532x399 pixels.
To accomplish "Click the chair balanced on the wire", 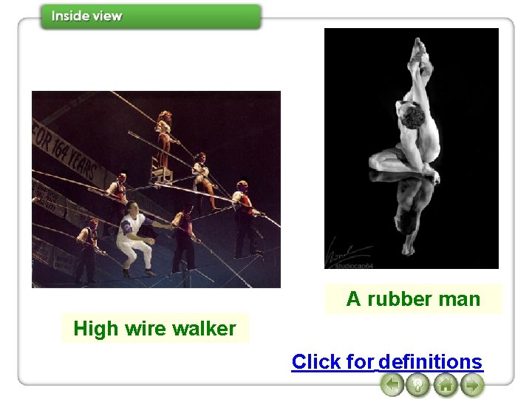I will click(160, 171).
